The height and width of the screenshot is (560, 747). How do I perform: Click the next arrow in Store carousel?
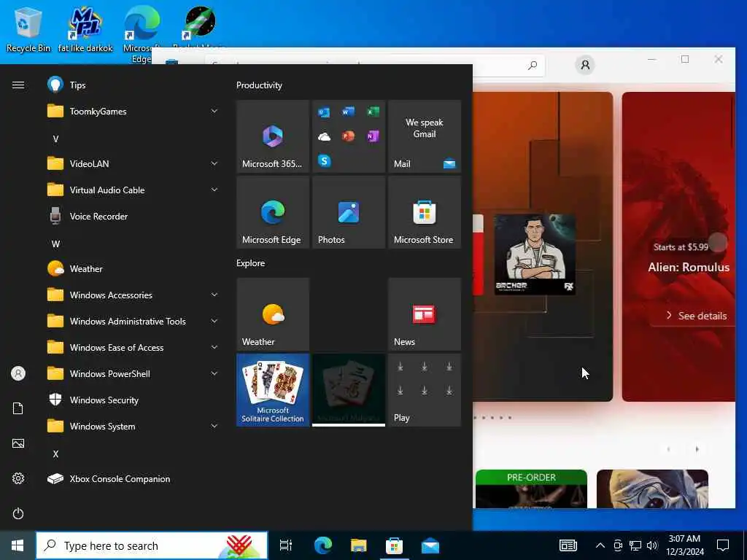tap(697, 449)
